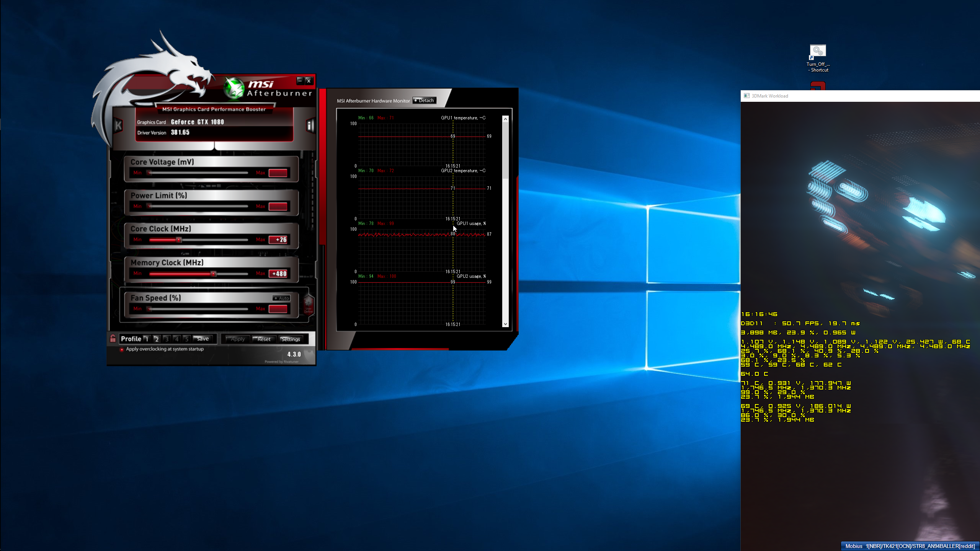This screenshot has height=551, width=980.
Task: Click the GPU2 temperature graph
Action: [x=422, y=197]
